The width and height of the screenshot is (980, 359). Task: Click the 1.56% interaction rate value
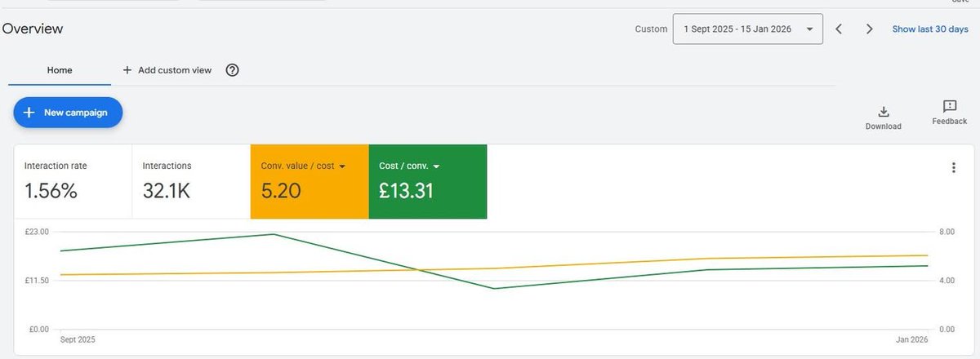pos(51,192)
